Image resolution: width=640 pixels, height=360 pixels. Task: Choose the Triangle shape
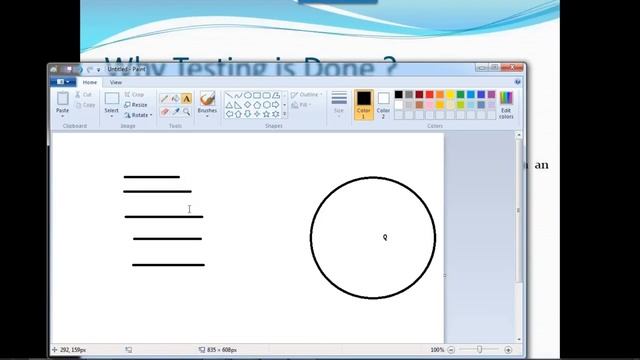pos(229,105)
